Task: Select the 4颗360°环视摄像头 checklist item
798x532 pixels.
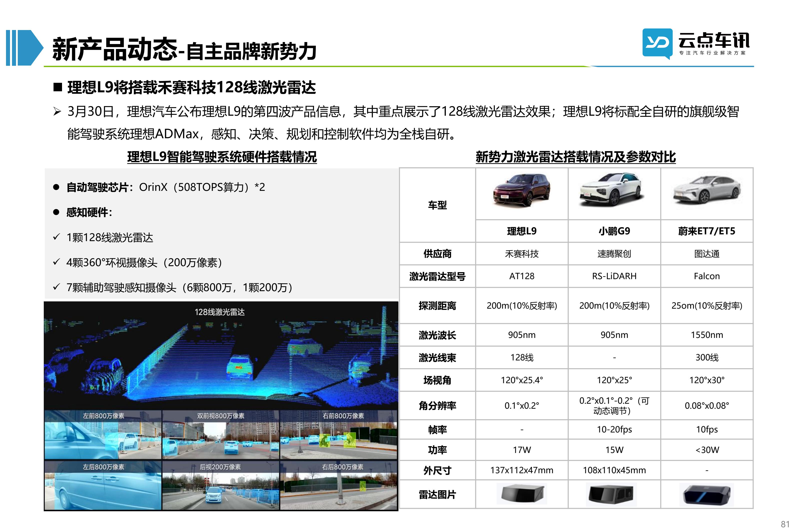Action: (138, 263)
